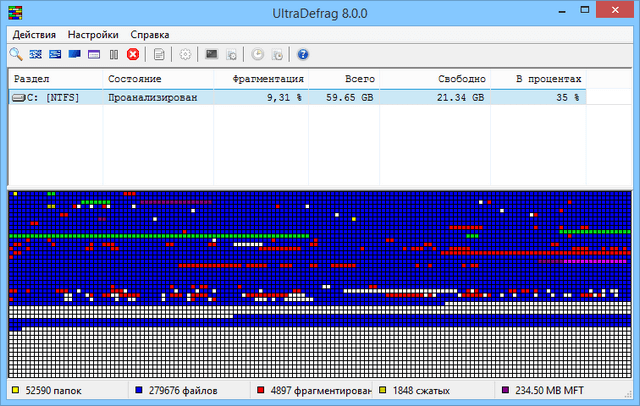Viewport: 640px width, 406px height.
Task: Sort by the Свободно column header
Action: click(435, 79)
